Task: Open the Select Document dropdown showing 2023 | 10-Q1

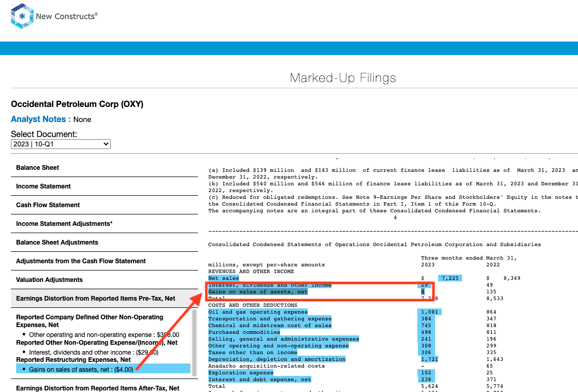Action: pyautogui.click(x=61, y=144)
